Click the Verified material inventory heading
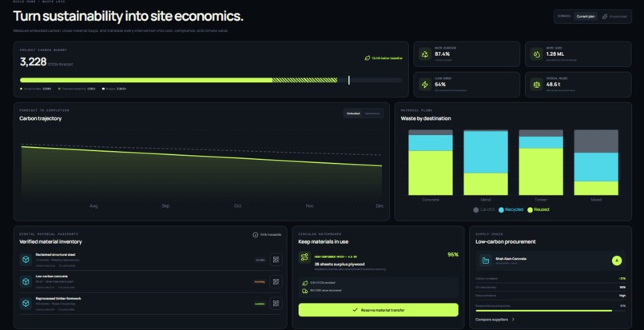 (50, 241)
